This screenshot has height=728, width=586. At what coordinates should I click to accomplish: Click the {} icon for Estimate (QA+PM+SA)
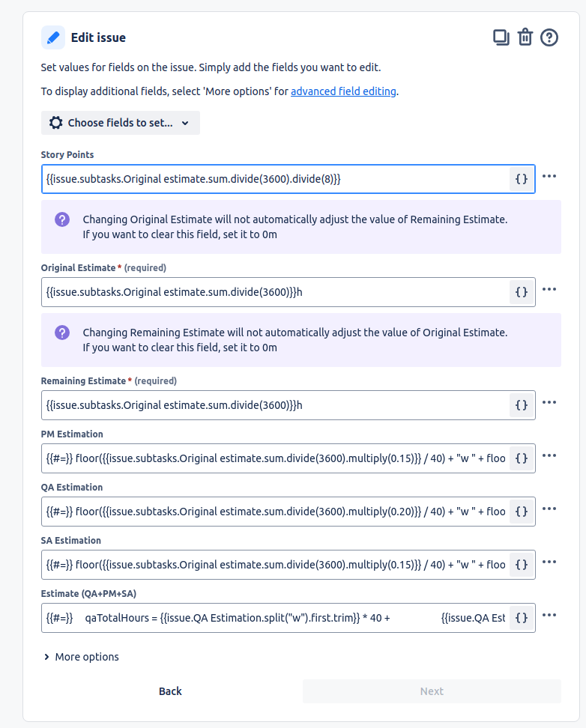pyautogui.click(x=521, y=617)
